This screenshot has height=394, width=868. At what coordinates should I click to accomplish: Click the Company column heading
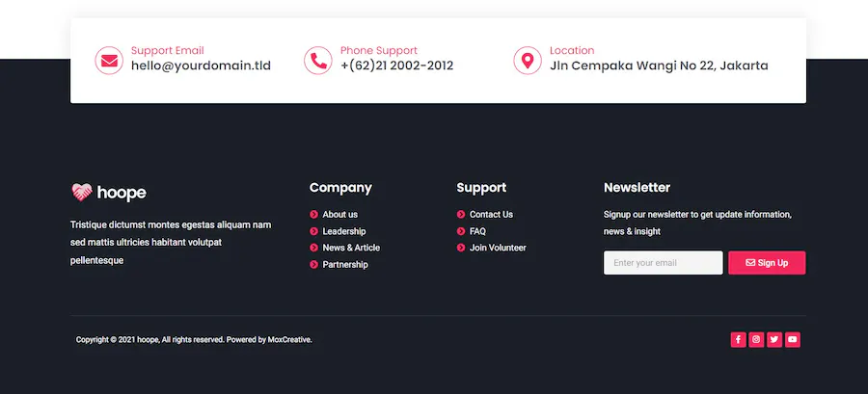(340, 188)
